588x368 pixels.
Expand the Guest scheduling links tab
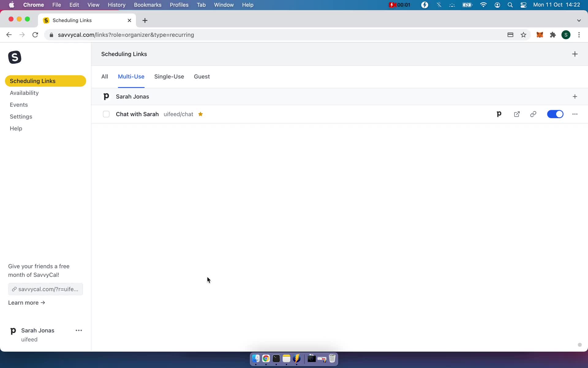[x=202, y=76]
